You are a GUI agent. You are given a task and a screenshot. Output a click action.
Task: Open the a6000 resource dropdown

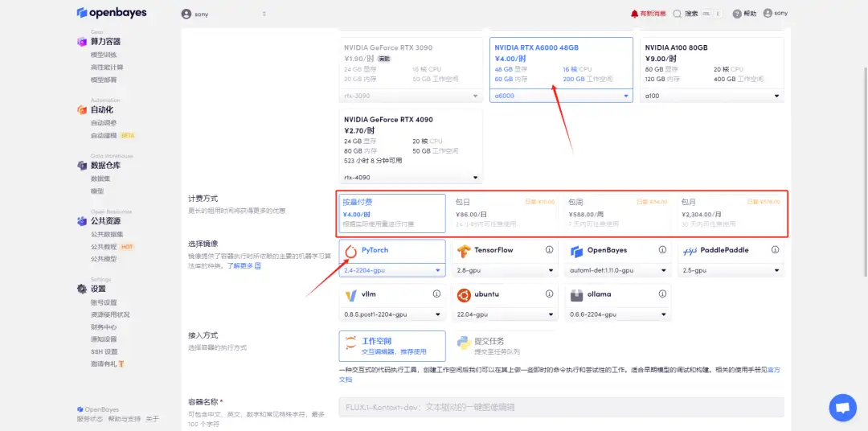pyautogui.click(x=561, y=96)
